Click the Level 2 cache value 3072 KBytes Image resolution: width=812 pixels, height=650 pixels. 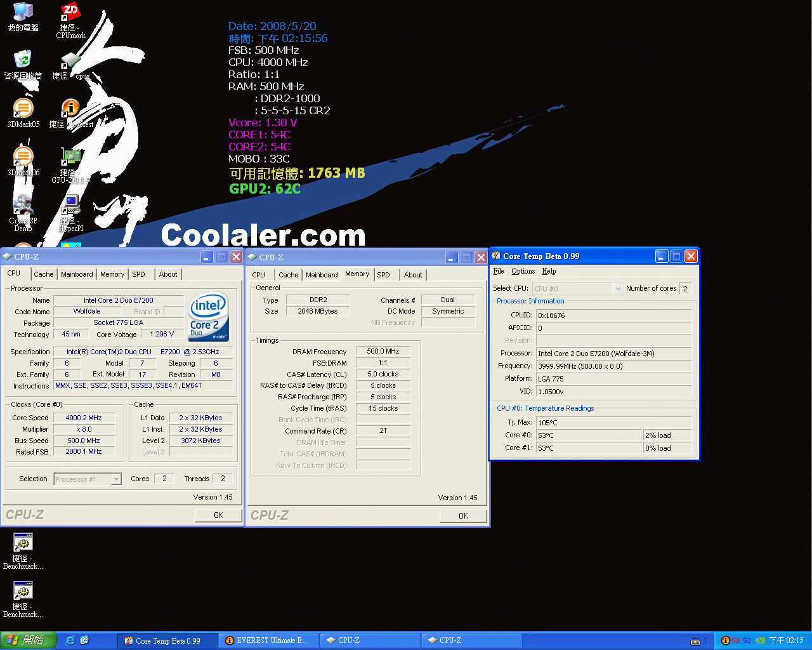(x=200, y=441)
